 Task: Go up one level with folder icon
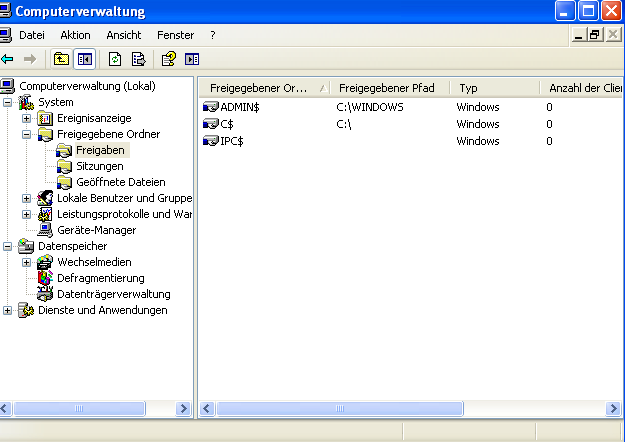pos(61,59)
